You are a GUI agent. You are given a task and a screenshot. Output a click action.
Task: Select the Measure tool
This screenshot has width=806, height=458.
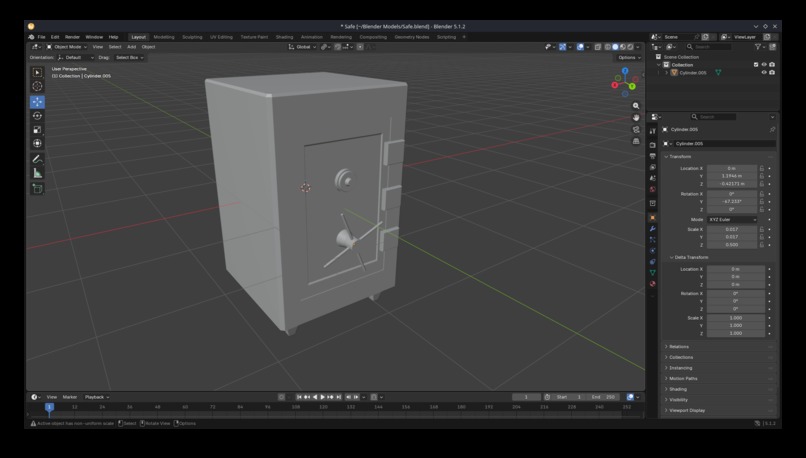(37, 173)
